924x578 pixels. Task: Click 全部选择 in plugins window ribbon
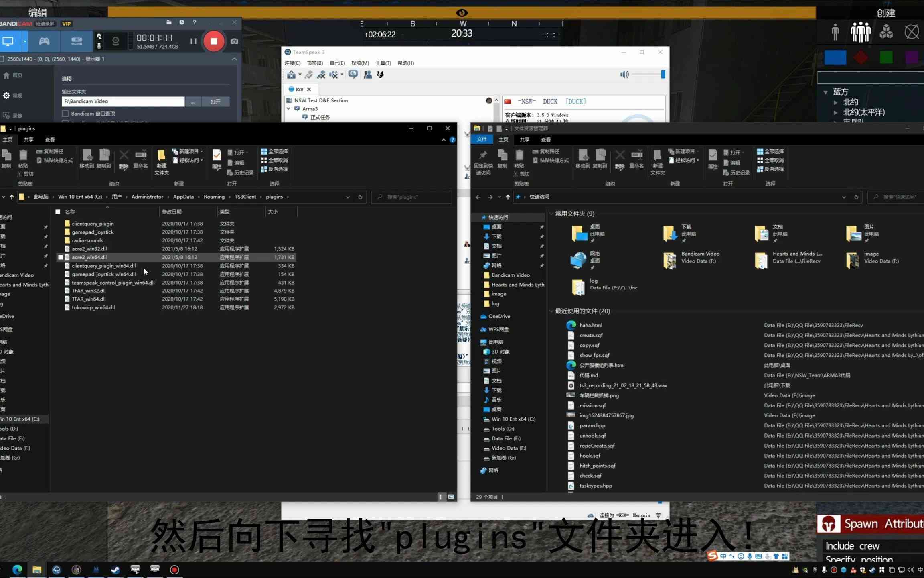pyautogui.click(x=275, y=151)
